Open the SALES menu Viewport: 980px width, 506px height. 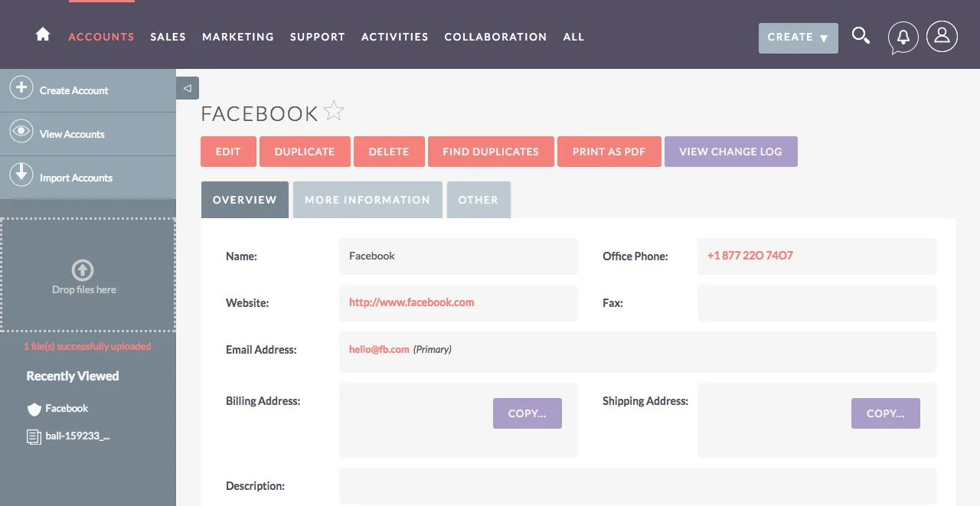click(x=168, y=37)
